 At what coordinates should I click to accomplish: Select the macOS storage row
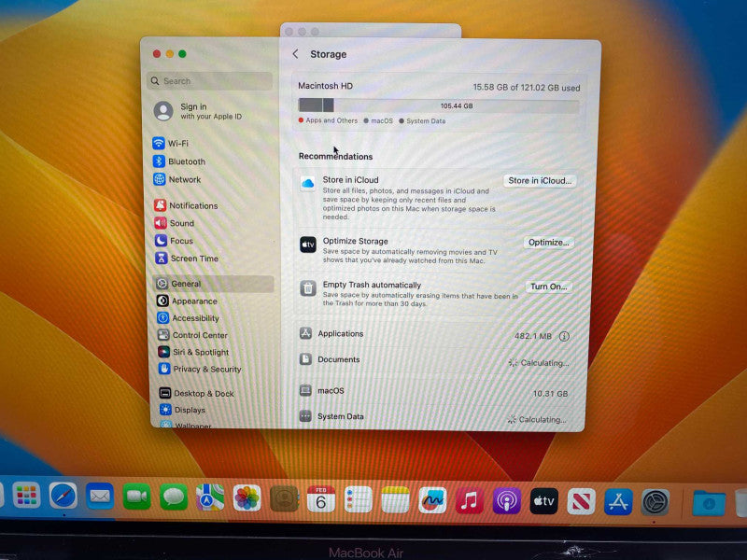click(434, 391)
